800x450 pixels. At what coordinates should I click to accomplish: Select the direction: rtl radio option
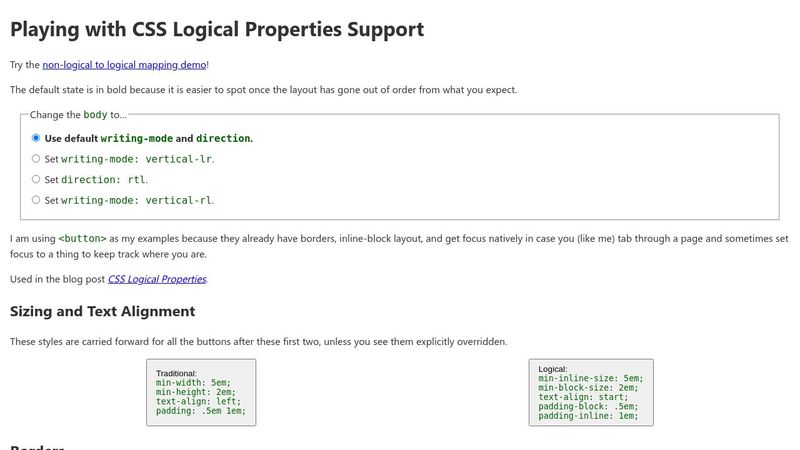click(36, 179)
